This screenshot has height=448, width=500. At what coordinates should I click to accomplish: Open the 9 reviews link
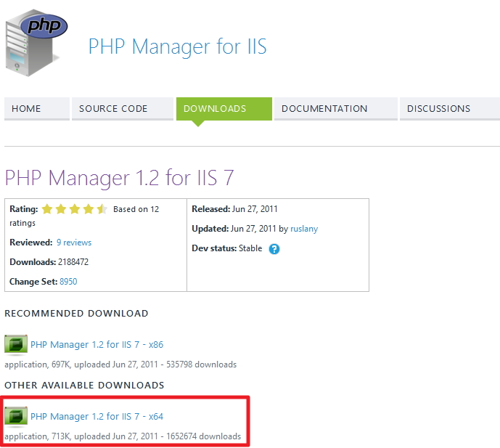(x=74, y=243)
